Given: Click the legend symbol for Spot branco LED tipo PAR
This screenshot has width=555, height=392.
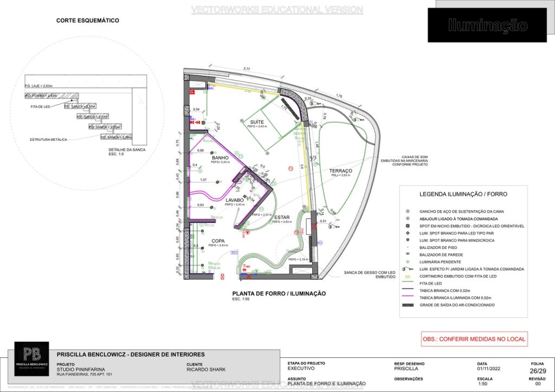Looking at the screenshot, I should pyautogui.click(x=408, y=233).
